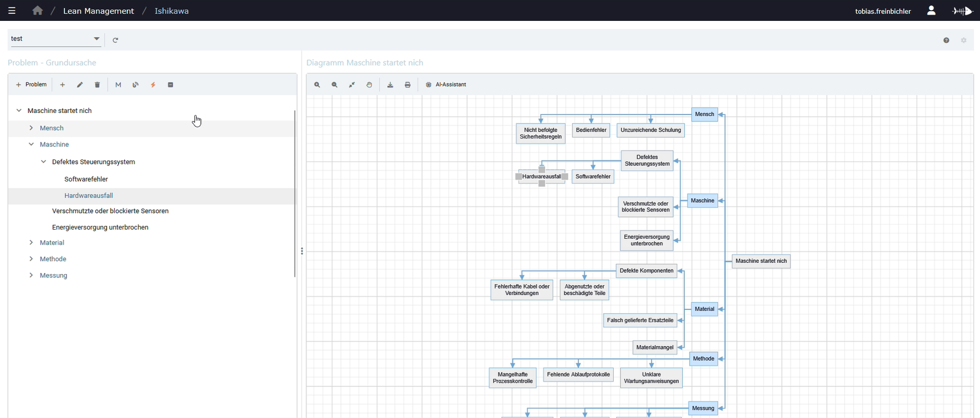The height and width of the screenshot is (418, 980).
Task: Open the 'test' selection dropdown
Action: (x=96, y=39)
